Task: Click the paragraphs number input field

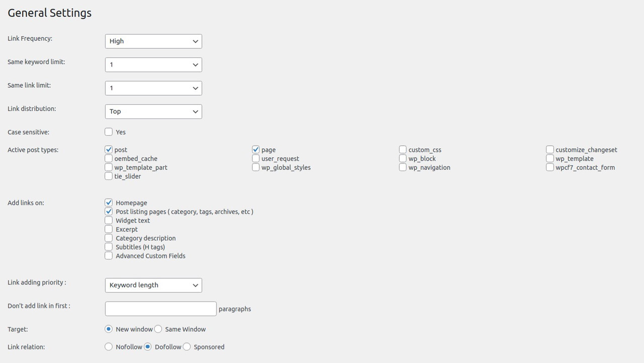Action: (161, 309)
